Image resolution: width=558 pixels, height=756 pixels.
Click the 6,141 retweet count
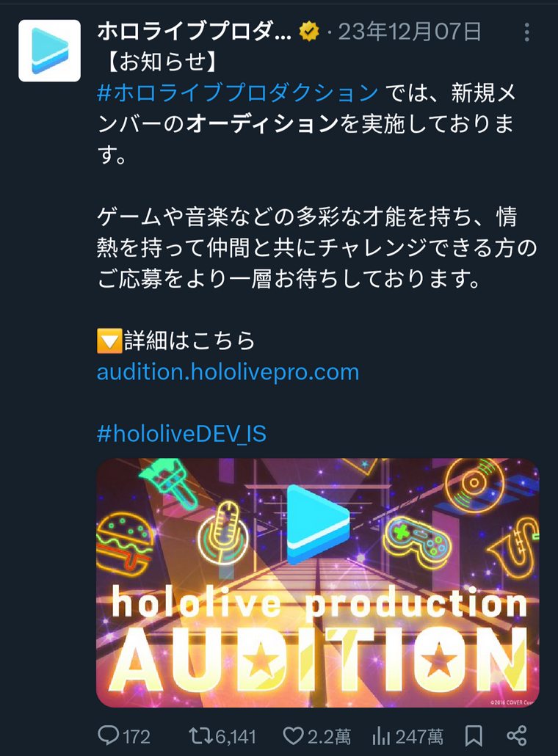(x=236, y=737)
